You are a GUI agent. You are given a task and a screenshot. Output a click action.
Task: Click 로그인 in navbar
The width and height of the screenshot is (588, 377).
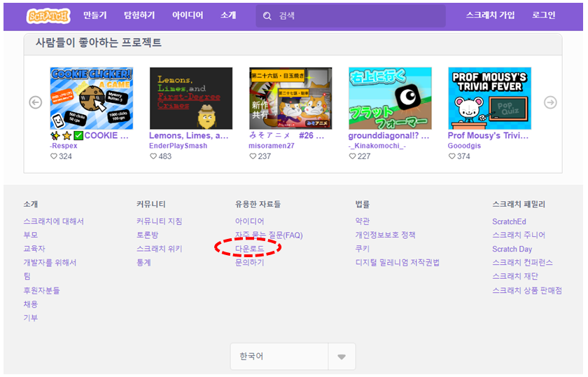pyautogui.click(x=544, y=15)
